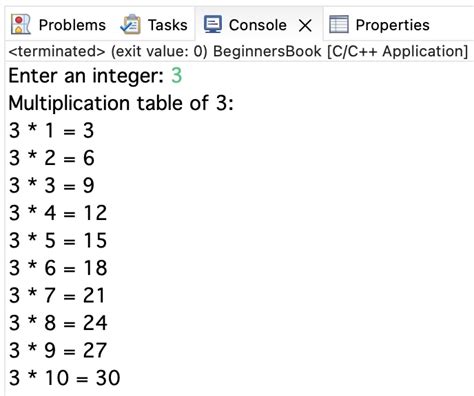Switch to the Properties tab
This screenshot has width=474, height=396.
point(392,25)
